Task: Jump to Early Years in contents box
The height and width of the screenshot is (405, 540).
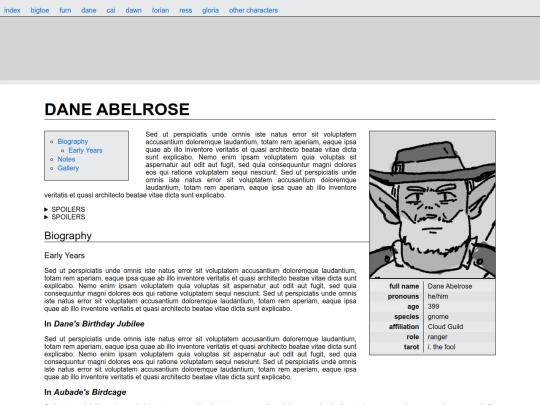Action: coord(85,150)
